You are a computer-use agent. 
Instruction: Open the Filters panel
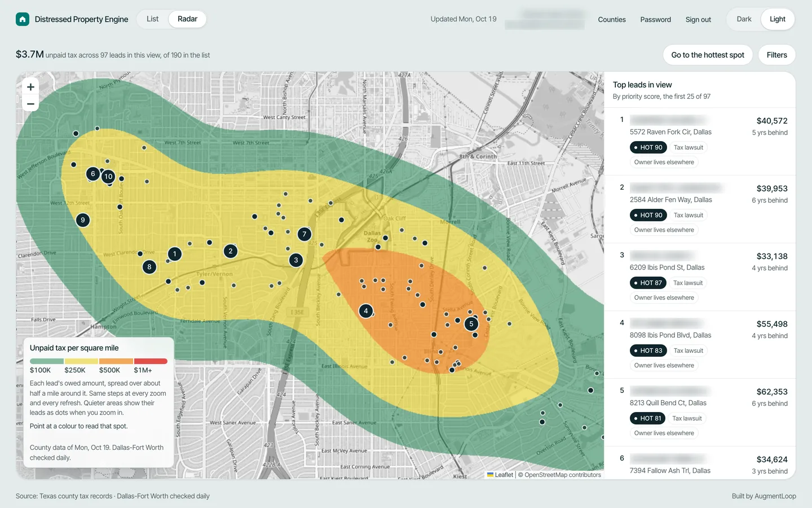click(777, 55)
